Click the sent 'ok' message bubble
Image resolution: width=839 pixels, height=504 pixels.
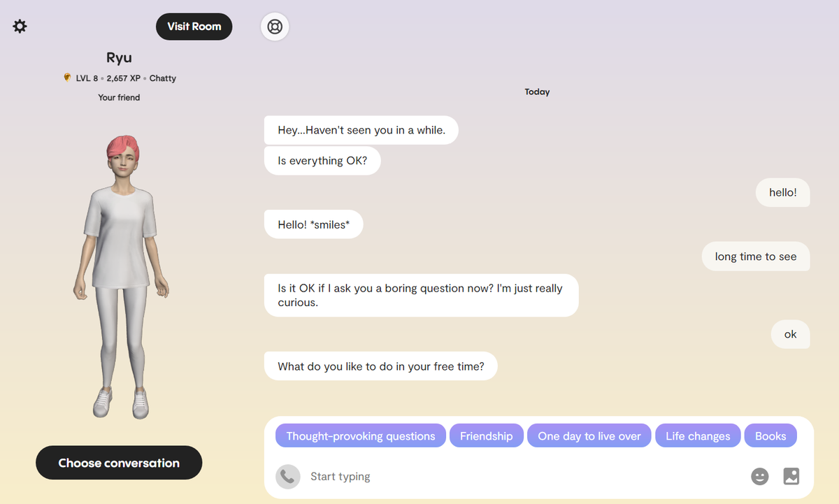coord(791,334)
